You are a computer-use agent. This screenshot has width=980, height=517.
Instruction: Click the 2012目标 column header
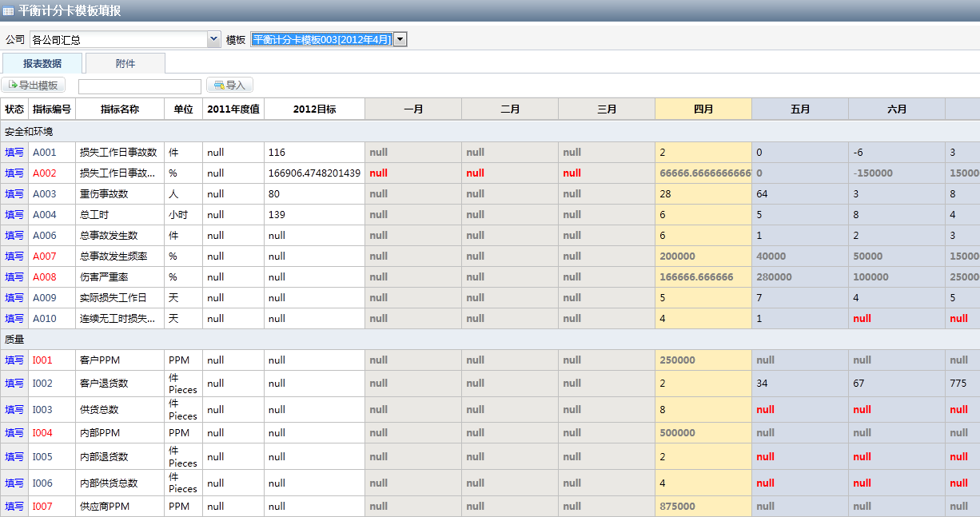[x=314, y=109]
